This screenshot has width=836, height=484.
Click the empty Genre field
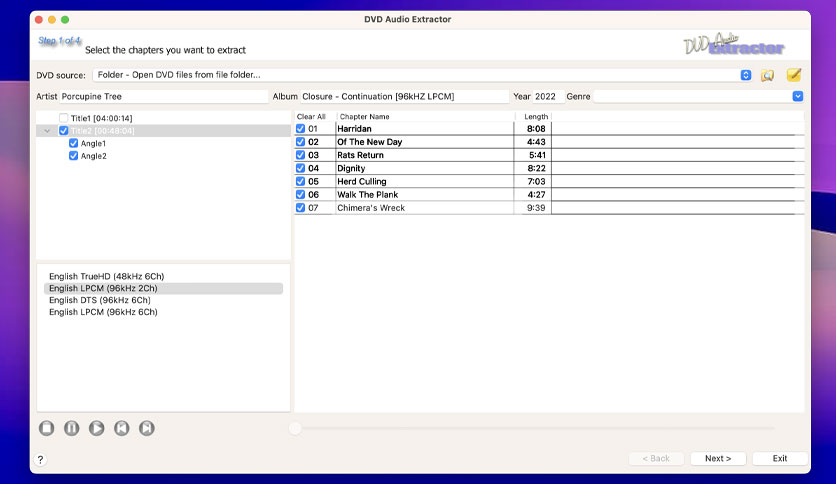693,96
